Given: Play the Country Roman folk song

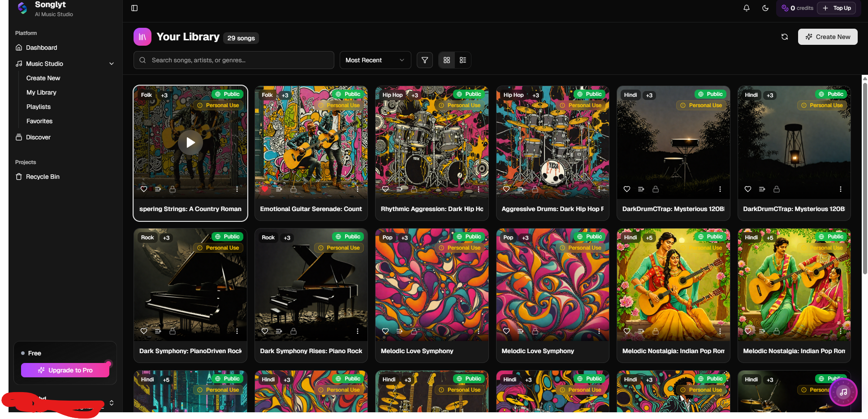Looking at the screenshot, I should [x=190, y=142].
